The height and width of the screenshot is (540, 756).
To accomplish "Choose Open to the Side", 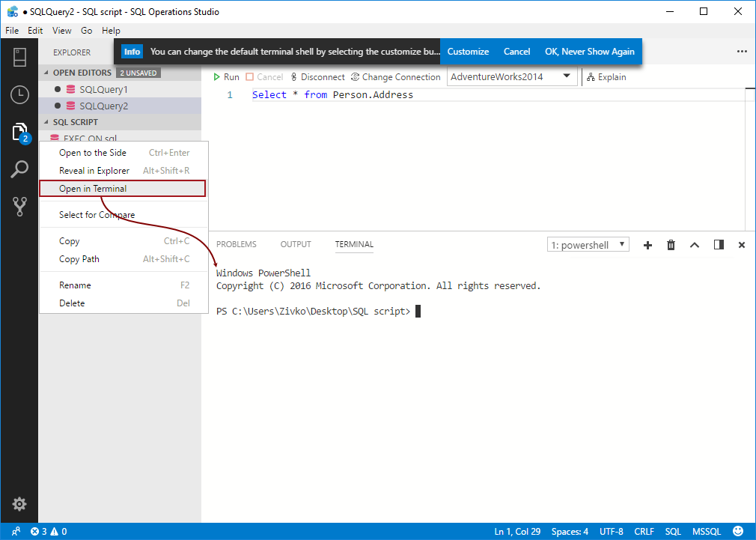I will coord(124,153).
